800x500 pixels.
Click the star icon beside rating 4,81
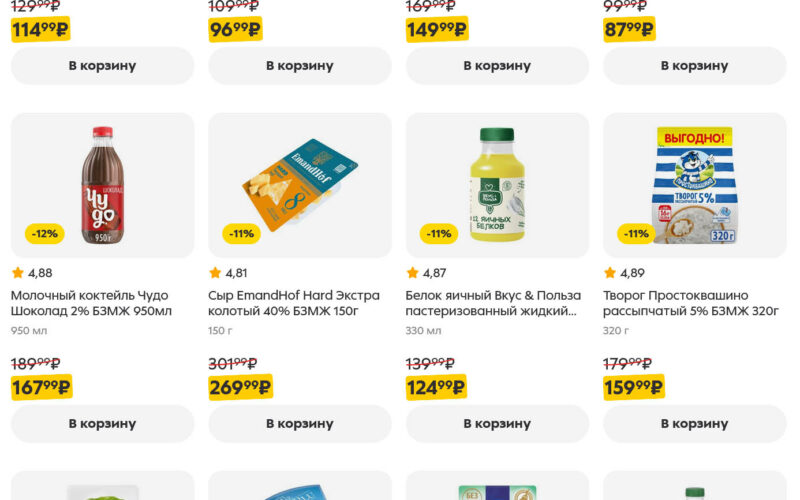[x=215, y=273]
